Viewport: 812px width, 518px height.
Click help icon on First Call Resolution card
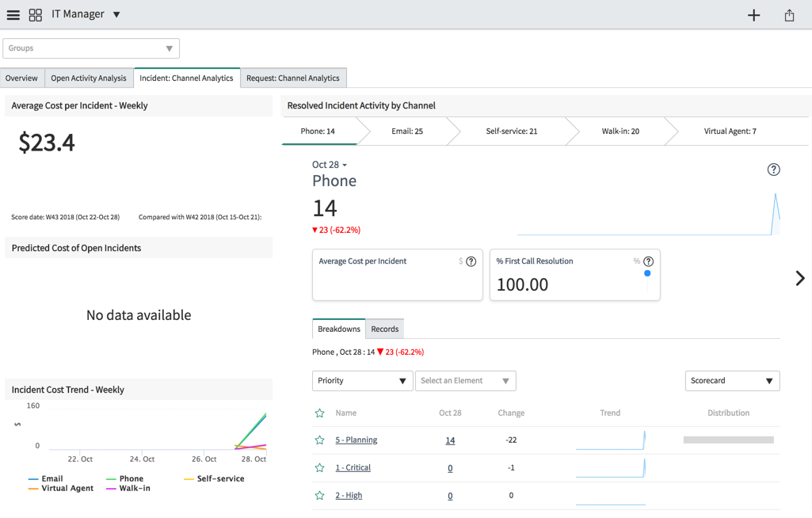[x=648, y=261]
